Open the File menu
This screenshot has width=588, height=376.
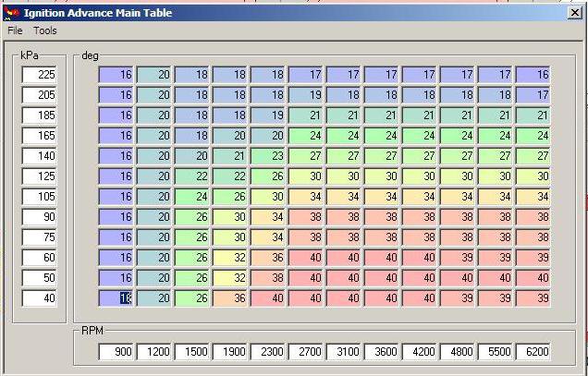click(15, 30)
